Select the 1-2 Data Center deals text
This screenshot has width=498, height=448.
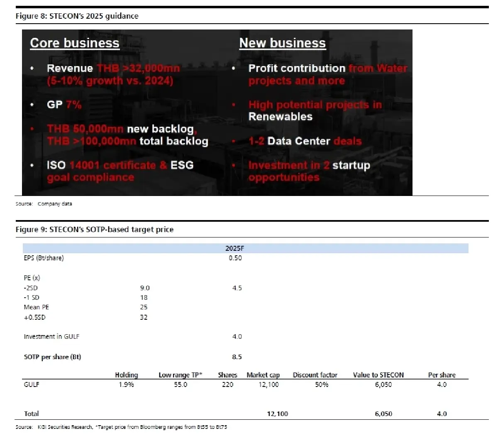point(304,141)
